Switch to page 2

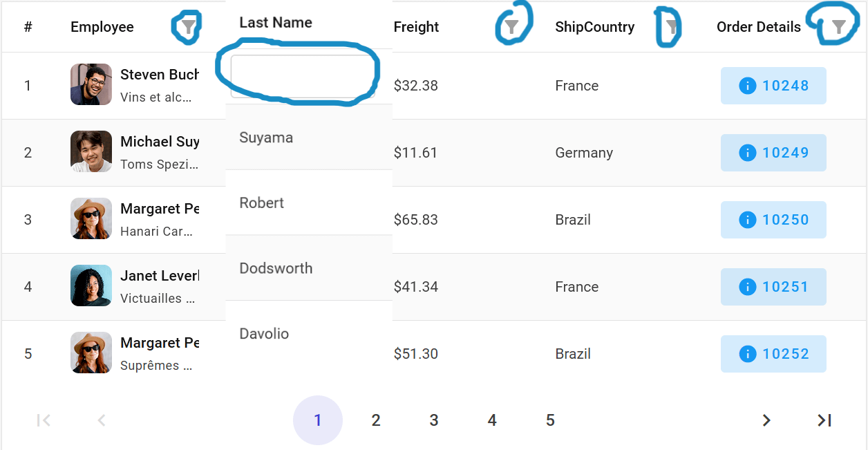[376, 420]
